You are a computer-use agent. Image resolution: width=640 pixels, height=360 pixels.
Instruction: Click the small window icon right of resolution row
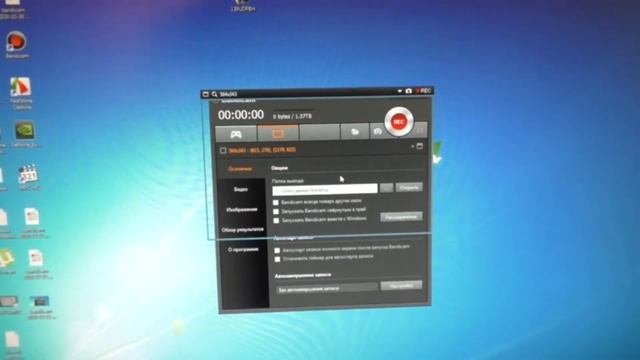[420, 146]
